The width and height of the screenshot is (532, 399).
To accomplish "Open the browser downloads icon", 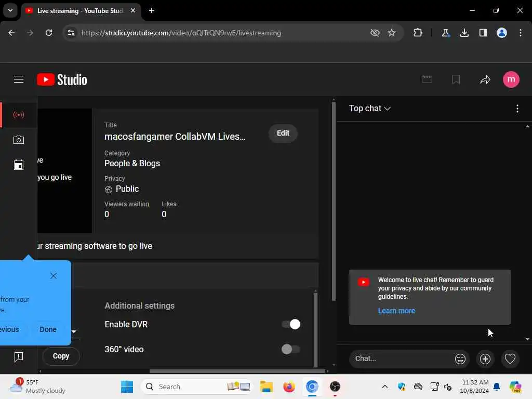I will [464, 33].
